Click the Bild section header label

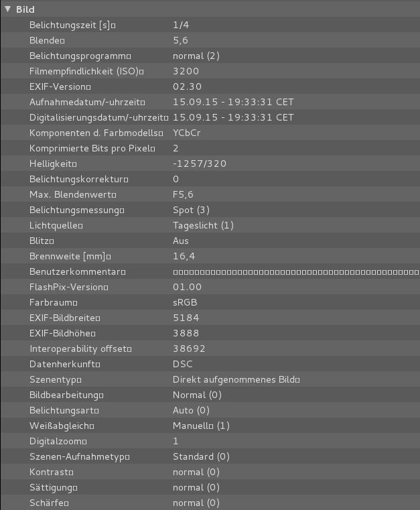(25, 10)
